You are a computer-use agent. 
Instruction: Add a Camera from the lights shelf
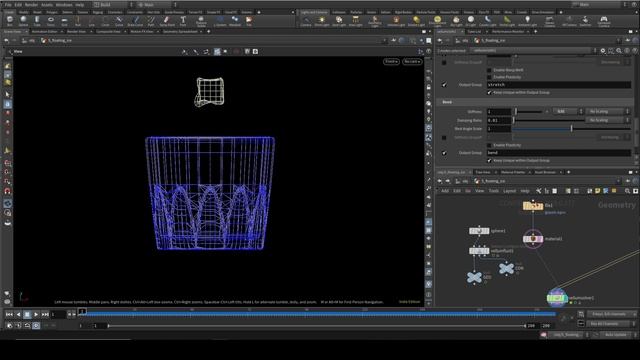[x=306, y=21]
